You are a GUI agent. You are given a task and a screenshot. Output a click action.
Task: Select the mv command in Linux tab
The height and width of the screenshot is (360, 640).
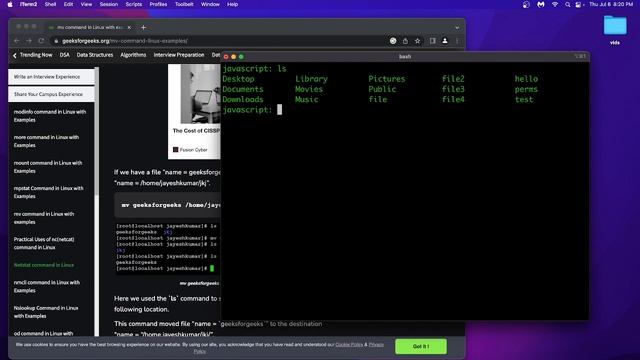point(89,27)
